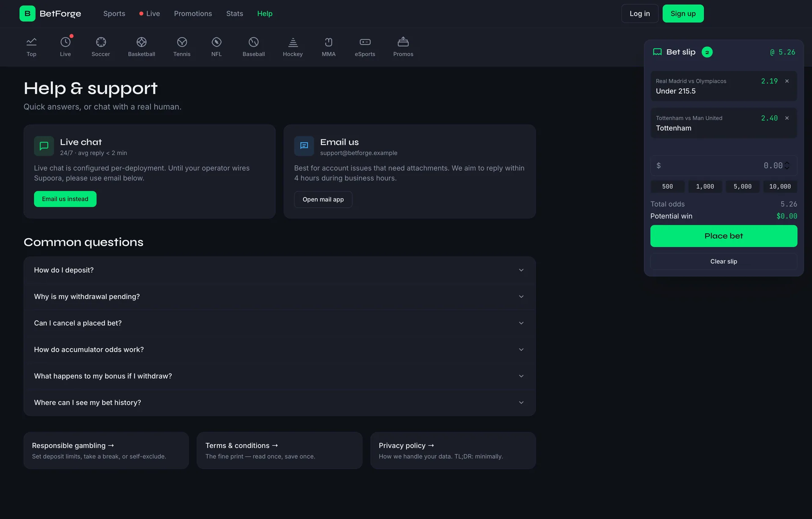Open the Live nav menu item
812x519 pixels.
pos(150,14)
